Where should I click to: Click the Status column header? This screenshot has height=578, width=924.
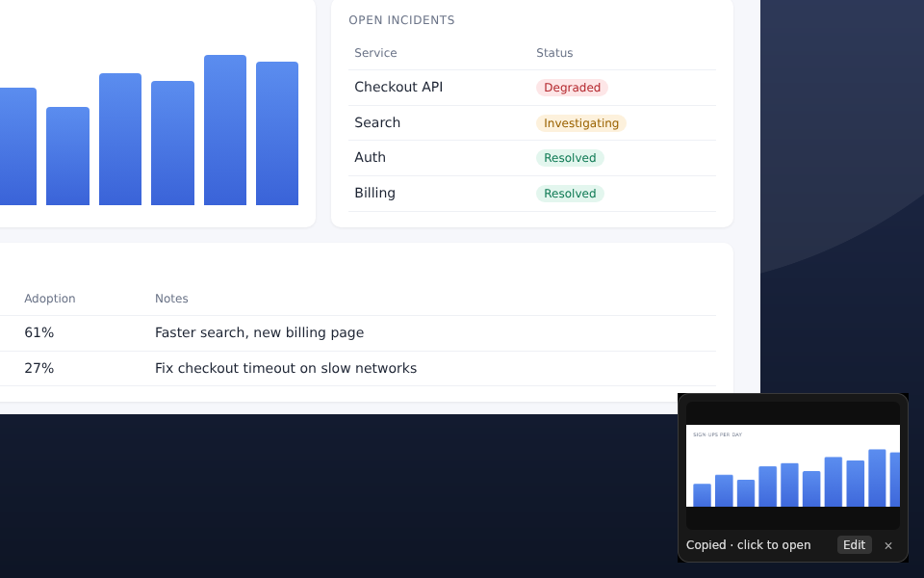click(x=554, y=52)
